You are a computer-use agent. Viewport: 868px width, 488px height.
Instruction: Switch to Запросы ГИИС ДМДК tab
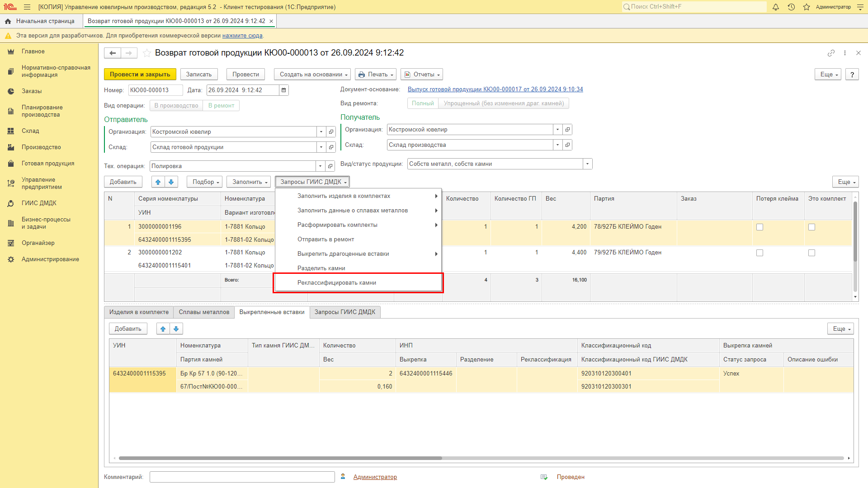pyautogui.click(x=345, y=312)
